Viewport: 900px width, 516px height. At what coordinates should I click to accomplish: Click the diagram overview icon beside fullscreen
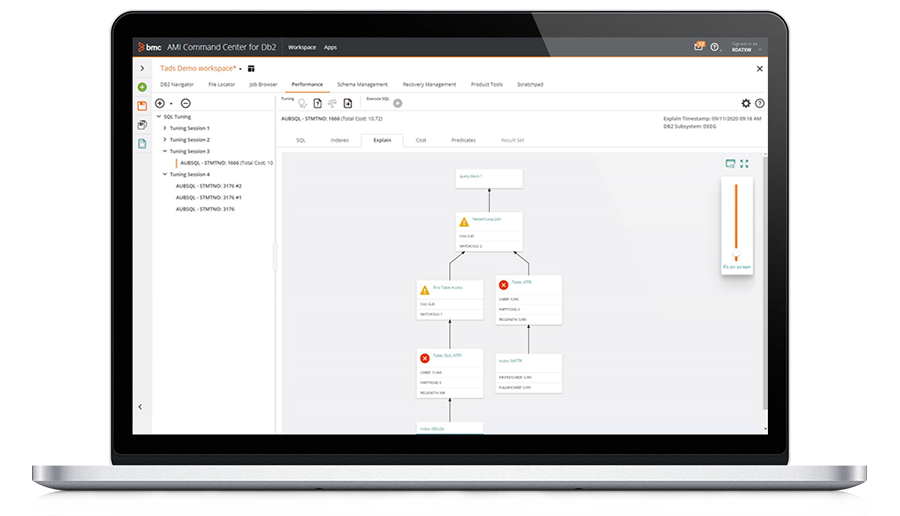point(730,163)
